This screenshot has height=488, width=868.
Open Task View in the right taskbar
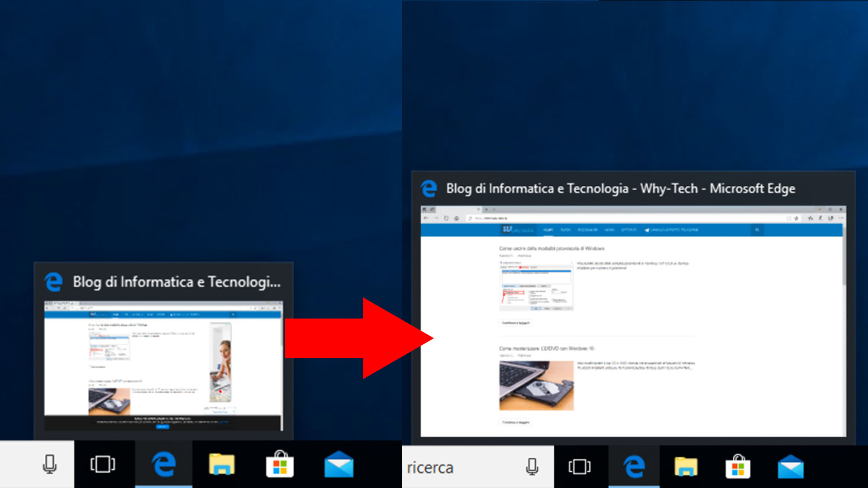coord(580,467)
